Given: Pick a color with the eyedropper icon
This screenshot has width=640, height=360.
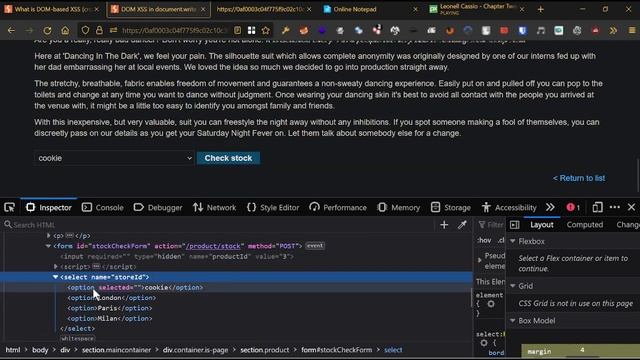Looking at the screenshot, I should [x=462, y=224].
